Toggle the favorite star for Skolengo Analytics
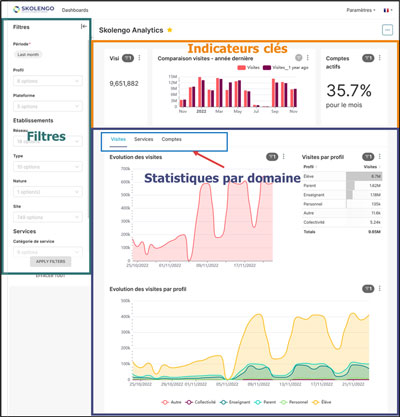 point(170,30)
